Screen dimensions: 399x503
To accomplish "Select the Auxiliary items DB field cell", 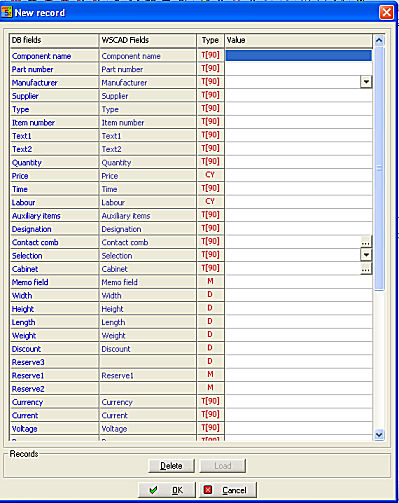I will click(54, 216).
